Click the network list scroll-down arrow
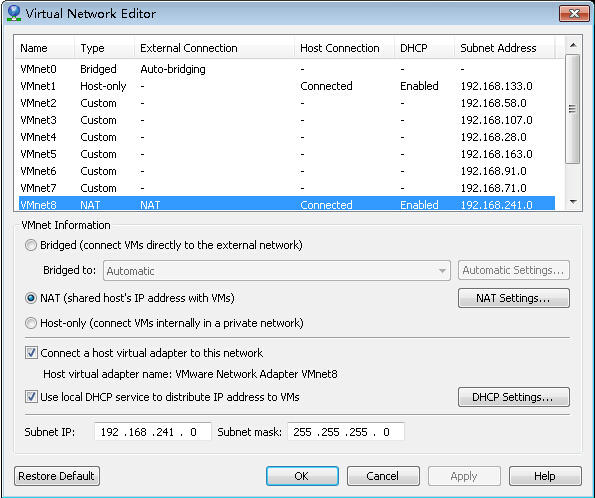 click(x=573, y=202)
